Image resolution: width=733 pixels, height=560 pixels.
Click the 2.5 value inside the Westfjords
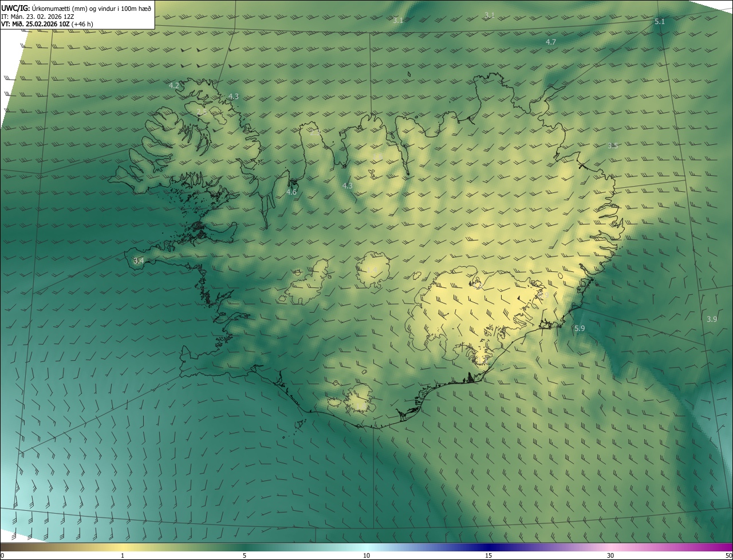pos(202,112)
